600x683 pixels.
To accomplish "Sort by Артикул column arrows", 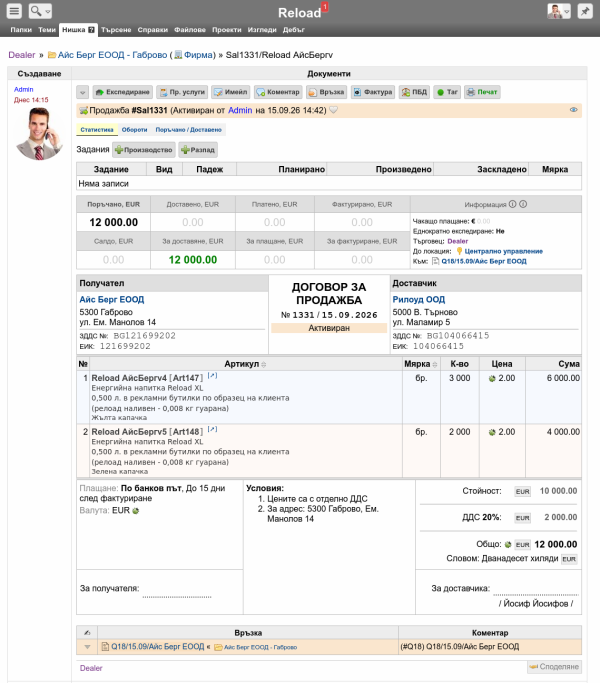I will [264, 365].
